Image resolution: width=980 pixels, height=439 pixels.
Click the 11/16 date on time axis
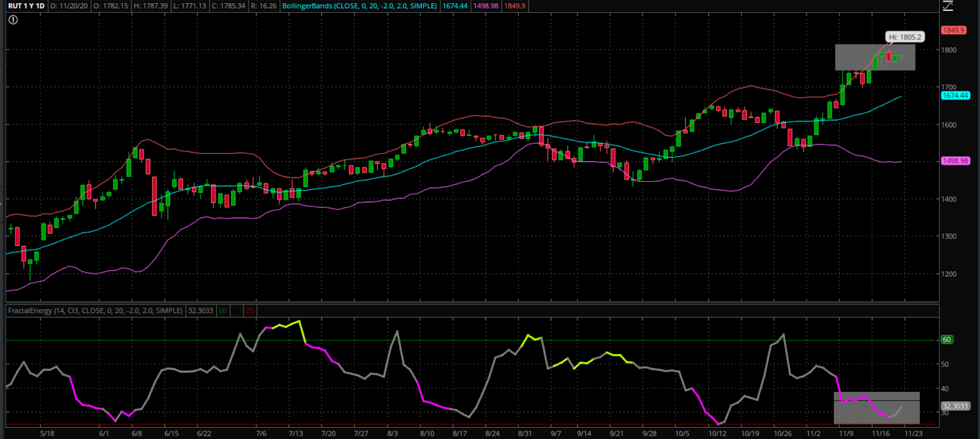tap(881, 433)
